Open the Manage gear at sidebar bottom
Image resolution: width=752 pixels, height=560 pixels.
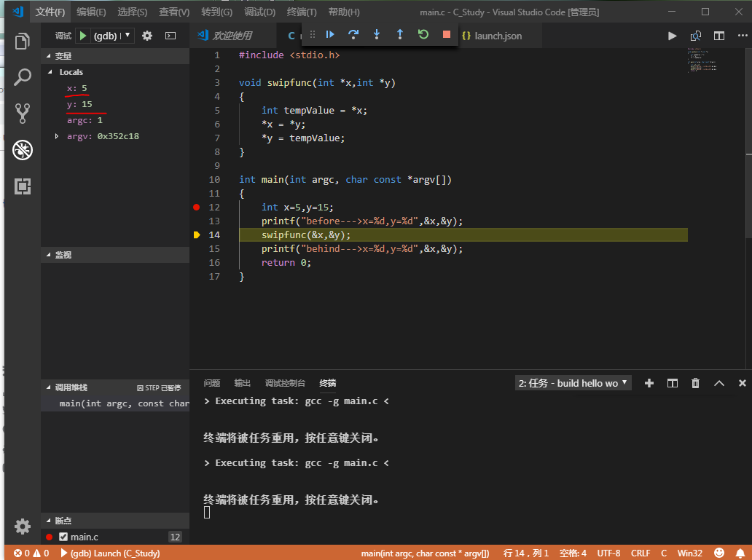22,527
